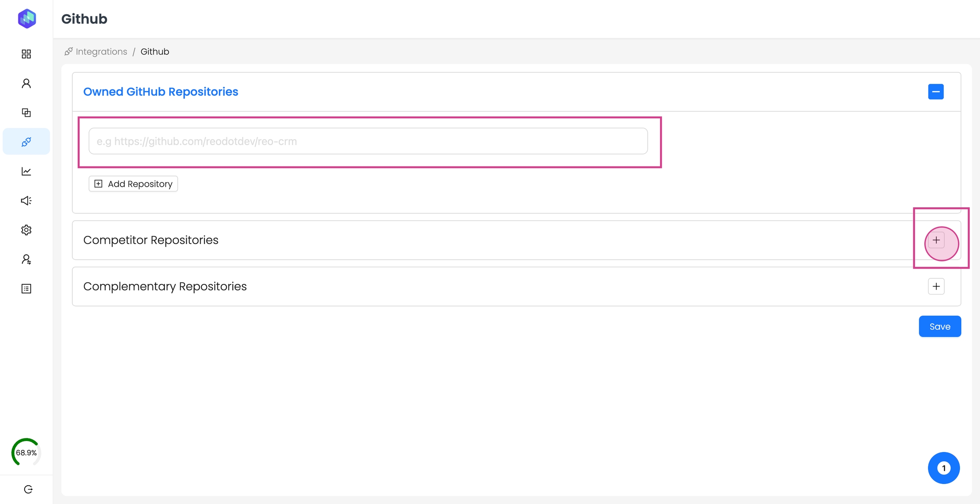This screenshot has height=504, width=980.
Task: Open the megaphone announcements icon
Action: [x=26, y=200]
